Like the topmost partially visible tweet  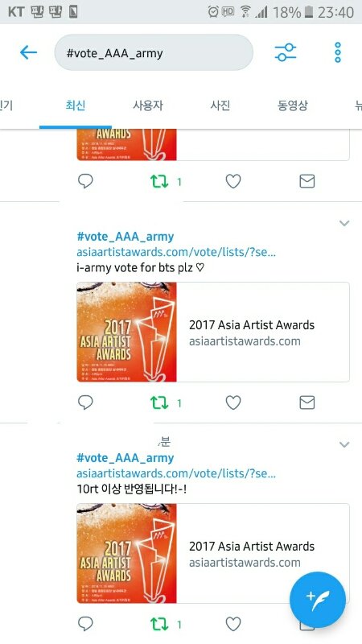[x=233, y=181]
